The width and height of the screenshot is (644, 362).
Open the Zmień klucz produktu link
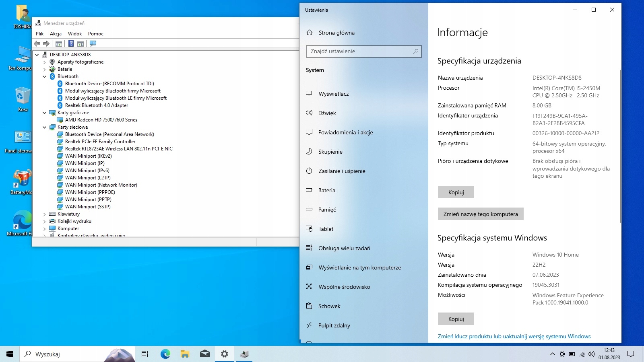(514, 336)
